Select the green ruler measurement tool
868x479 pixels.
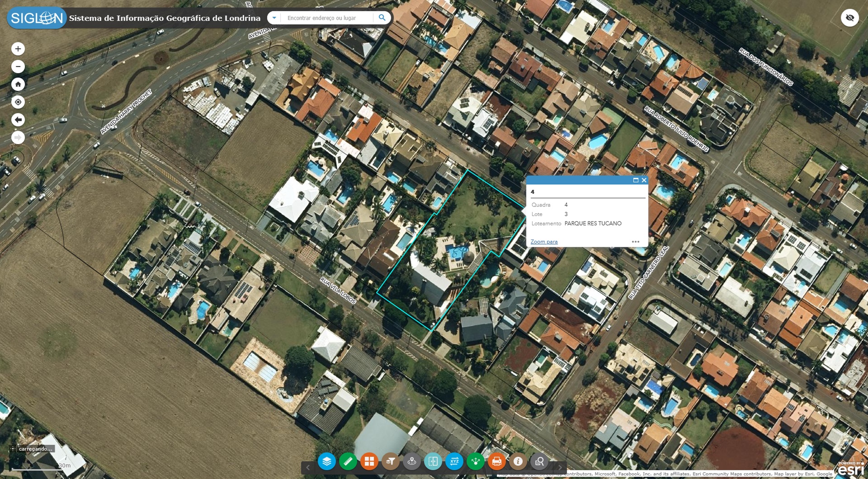348,461
